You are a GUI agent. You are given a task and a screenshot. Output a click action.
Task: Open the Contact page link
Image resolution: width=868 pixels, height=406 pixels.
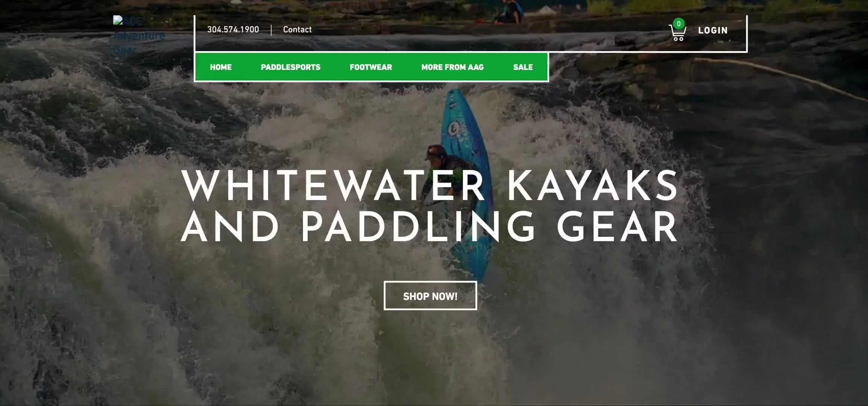[x=297, y=29]
